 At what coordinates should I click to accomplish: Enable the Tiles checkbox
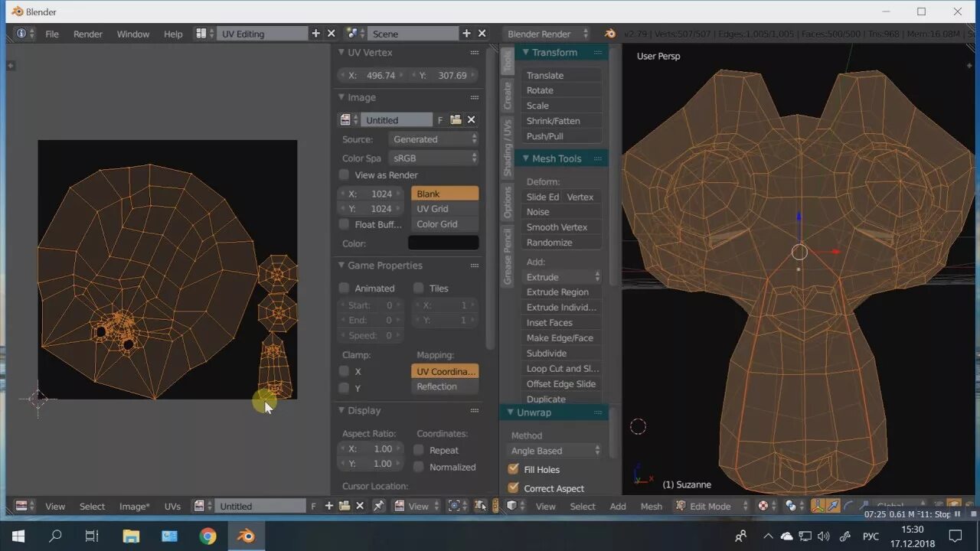[x=419, y=288]
